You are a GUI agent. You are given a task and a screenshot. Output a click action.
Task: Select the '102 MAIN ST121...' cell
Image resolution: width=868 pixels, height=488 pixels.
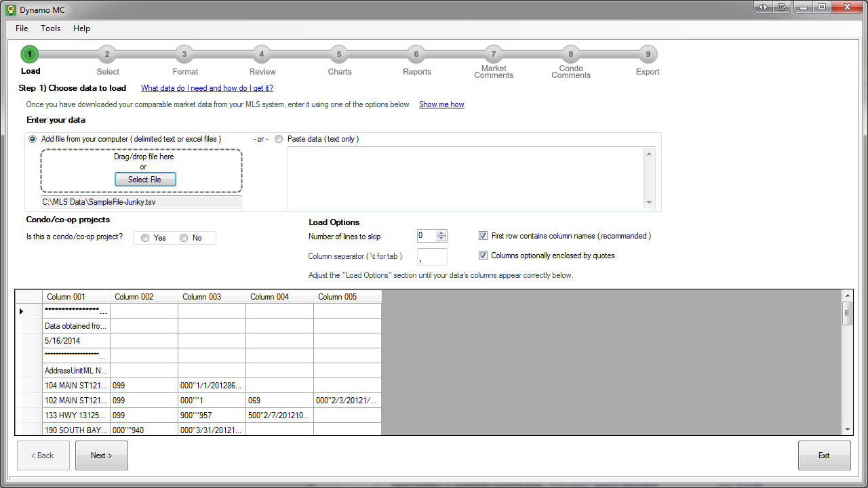[x=76, y=401]
